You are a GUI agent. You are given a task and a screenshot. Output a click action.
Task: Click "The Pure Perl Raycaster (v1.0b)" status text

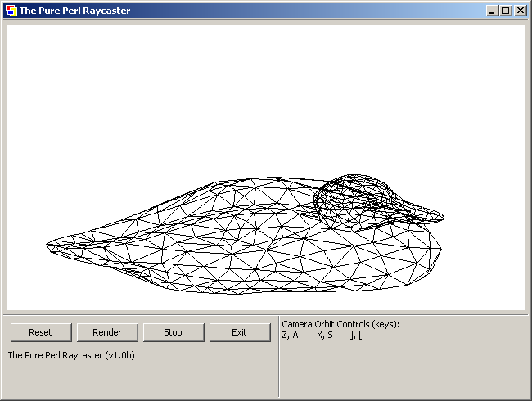pyautogui.click(x=71, y=355)
